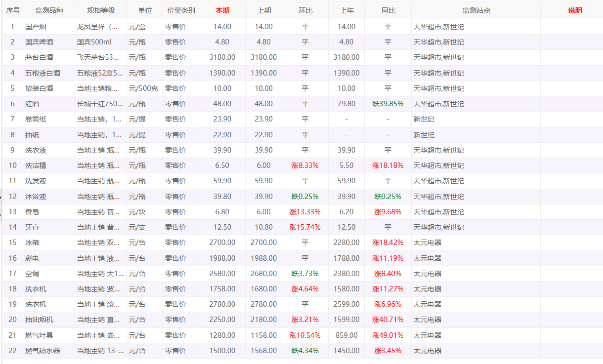The height and width of the screenshot is (364, 603).
Task: Click the 2250.00 current price cell
Action: coord(222,320)
